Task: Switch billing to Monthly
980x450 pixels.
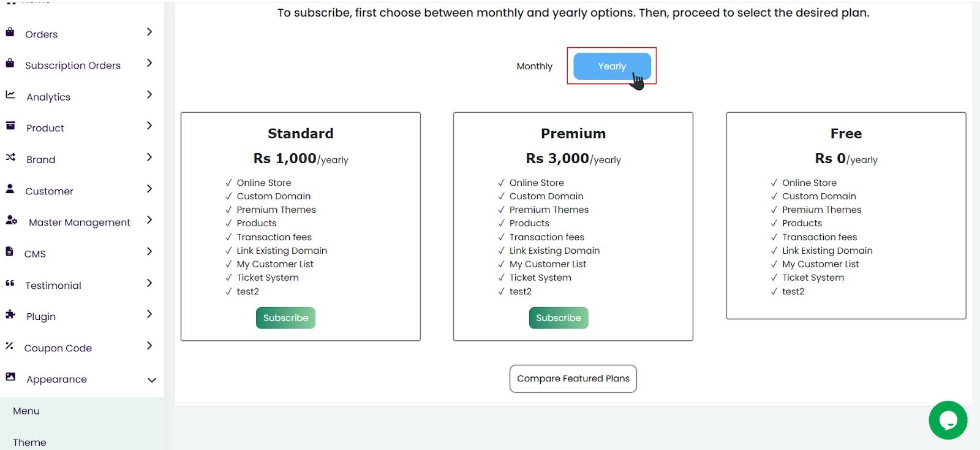Action: (x=533, y=66)
